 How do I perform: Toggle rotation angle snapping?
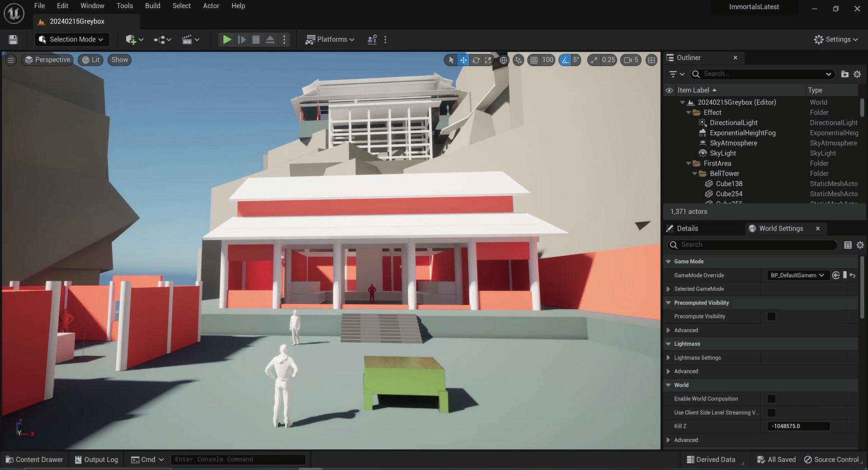565,60
